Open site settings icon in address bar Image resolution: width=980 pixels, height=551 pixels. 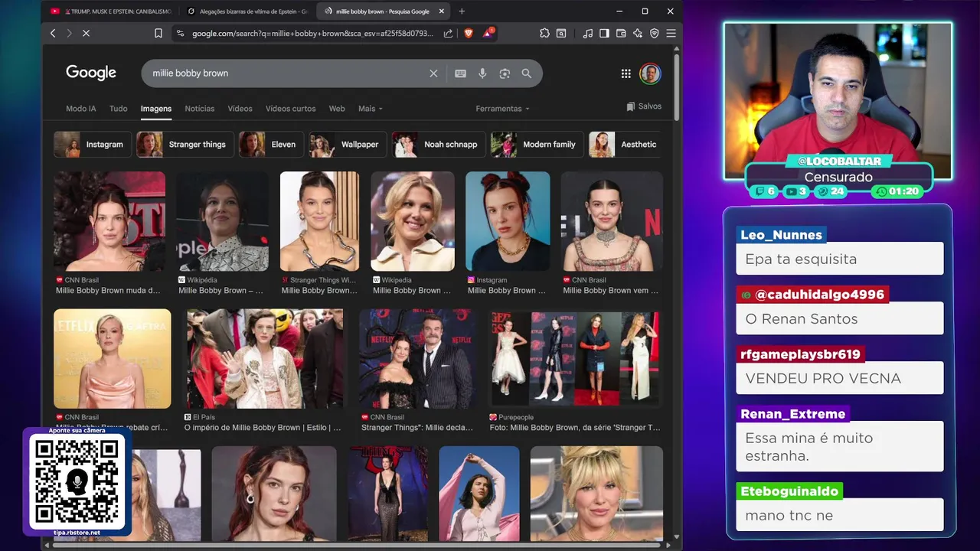pos(180,34)
